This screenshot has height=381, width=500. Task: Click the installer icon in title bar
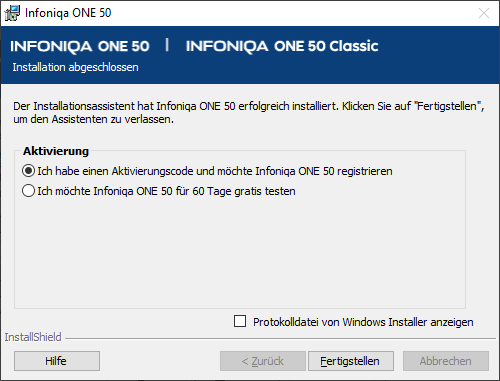12,13
